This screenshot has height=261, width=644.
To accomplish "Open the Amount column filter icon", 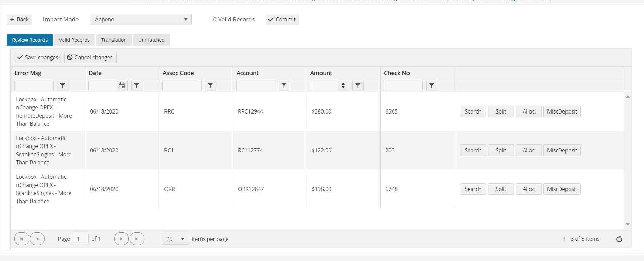I will [358, 86].
